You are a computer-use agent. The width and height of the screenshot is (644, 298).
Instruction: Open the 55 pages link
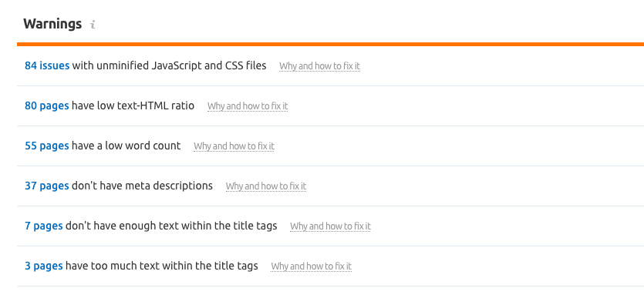[47, 146]
